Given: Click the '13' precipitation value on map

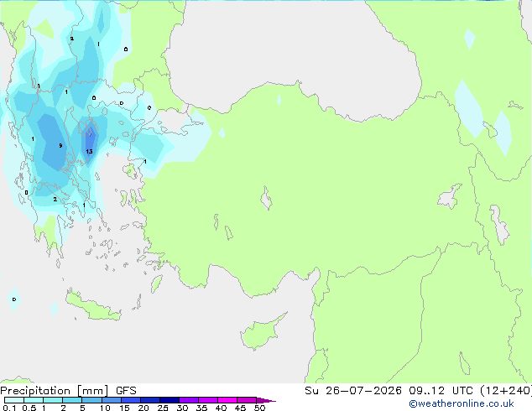Looking at the screenshot, I should 89,151.
